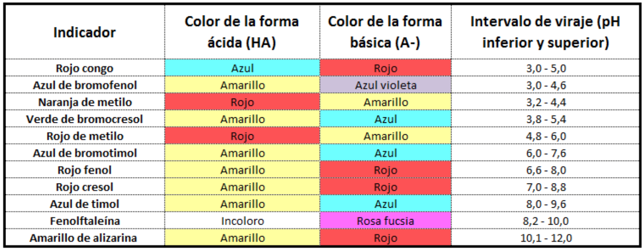
Task: Select the 'Color de la forma ácida (HA)' header
Action: click(242, 32)
